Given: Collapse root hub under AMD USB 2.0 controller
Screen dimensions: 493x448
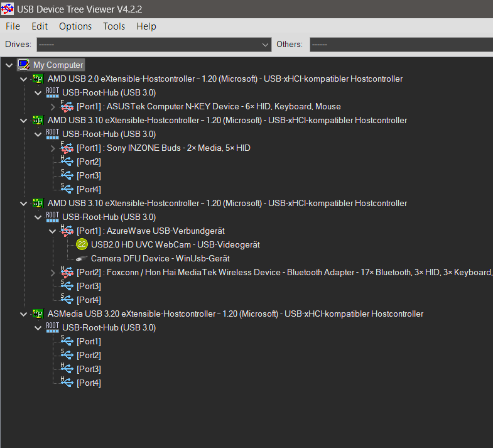Looking at the screenshot, I should 38,93.
